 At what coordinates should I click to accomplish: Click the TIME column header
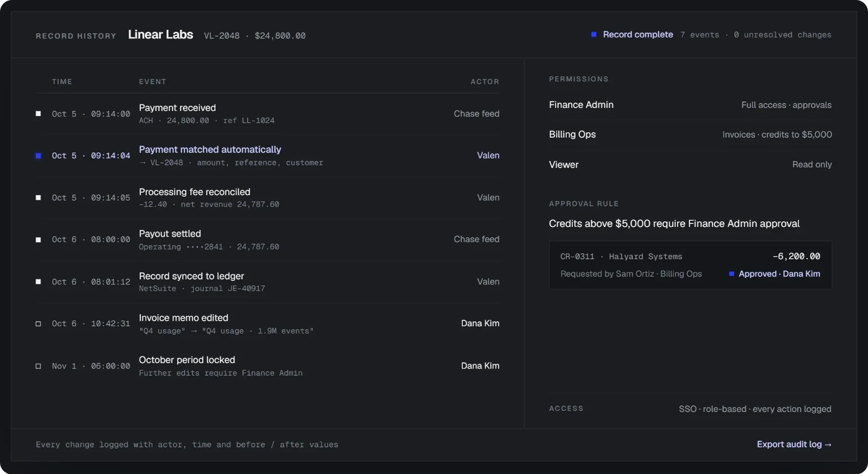62,82
